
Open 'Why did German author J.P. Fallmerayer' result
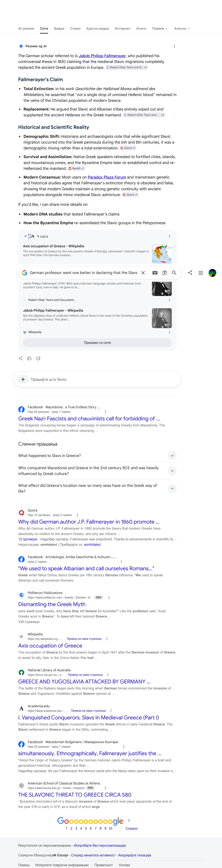[x=89, y=522]
